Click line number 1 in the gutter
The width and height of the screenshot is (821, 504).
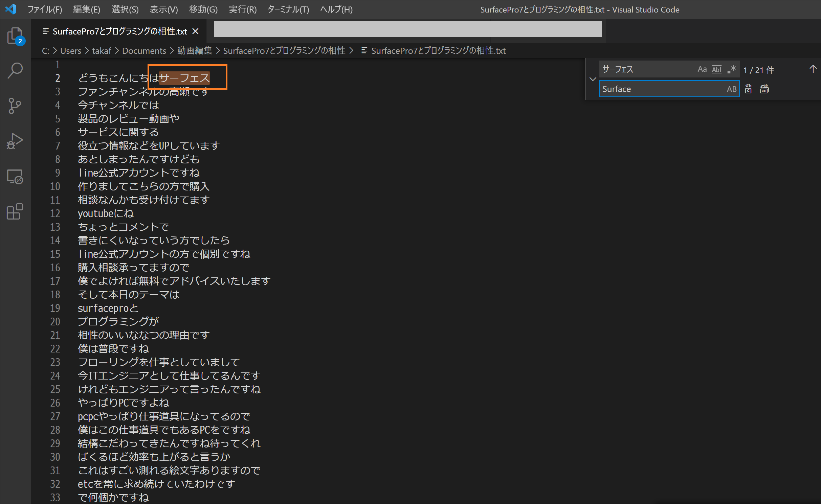[58, 65]
